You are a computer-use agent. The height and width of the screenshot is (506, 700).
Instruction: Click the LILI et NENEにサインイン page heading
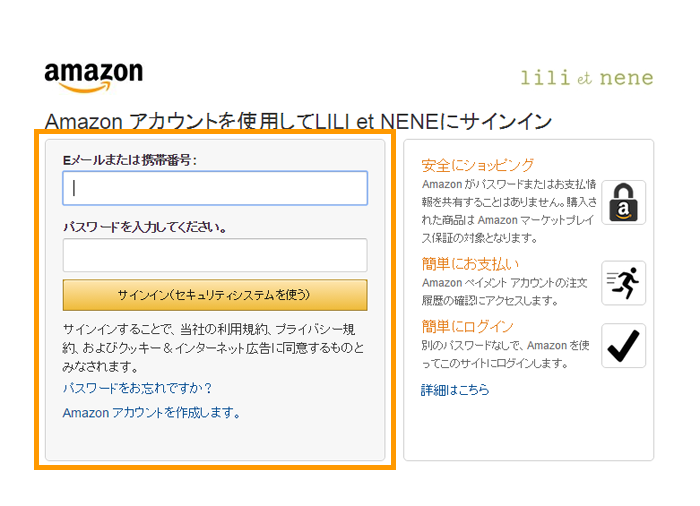click(x=298, y=122)
